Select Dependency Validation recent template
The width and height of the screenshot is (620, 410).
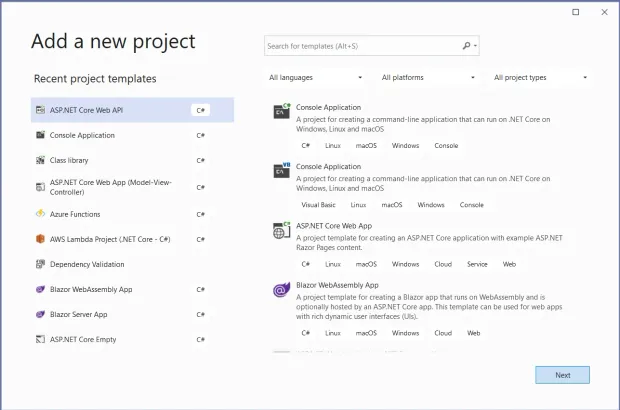click(132, 264)
